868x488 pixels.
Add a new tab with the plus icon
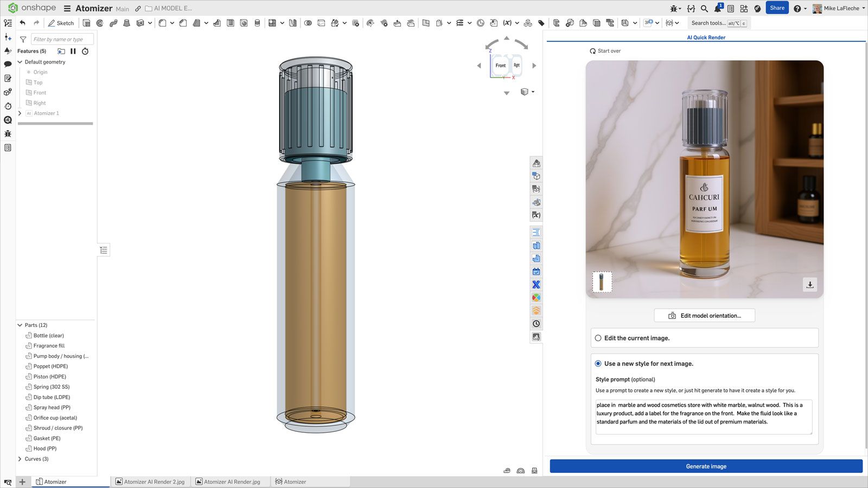click(22, 481)
